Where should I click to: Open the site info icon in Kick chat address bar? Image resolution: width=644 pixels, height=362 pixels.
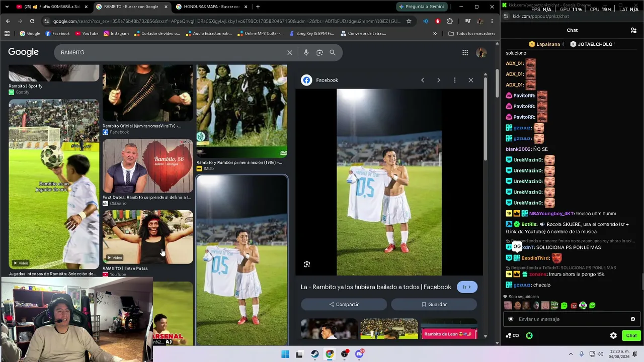(506, 16)
